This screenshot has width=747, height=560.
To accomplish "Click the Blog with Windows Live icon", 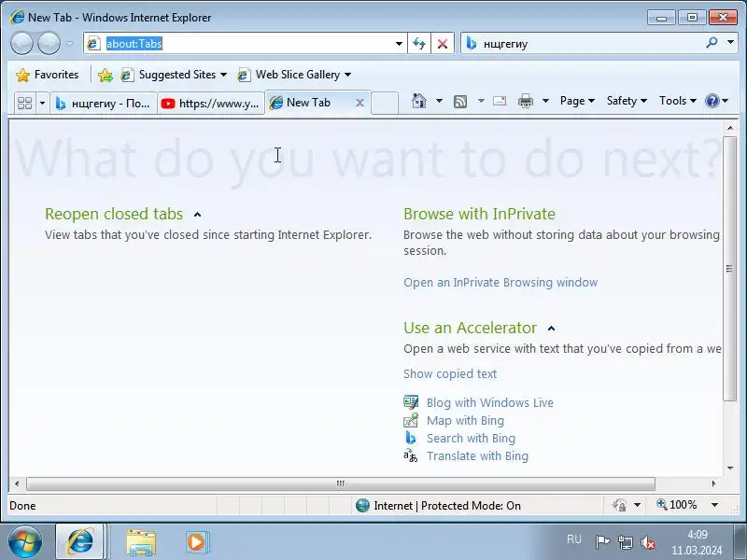I will pyautogui.click(x=411, y=402).
